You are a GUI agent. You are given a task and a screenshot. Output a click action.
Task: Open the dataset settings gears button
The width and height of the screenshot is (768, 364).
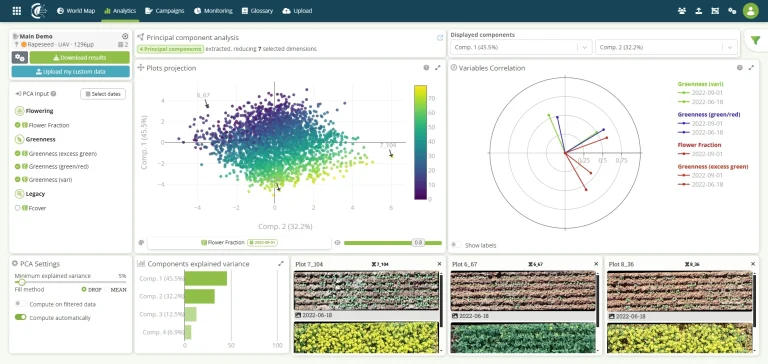20,58
